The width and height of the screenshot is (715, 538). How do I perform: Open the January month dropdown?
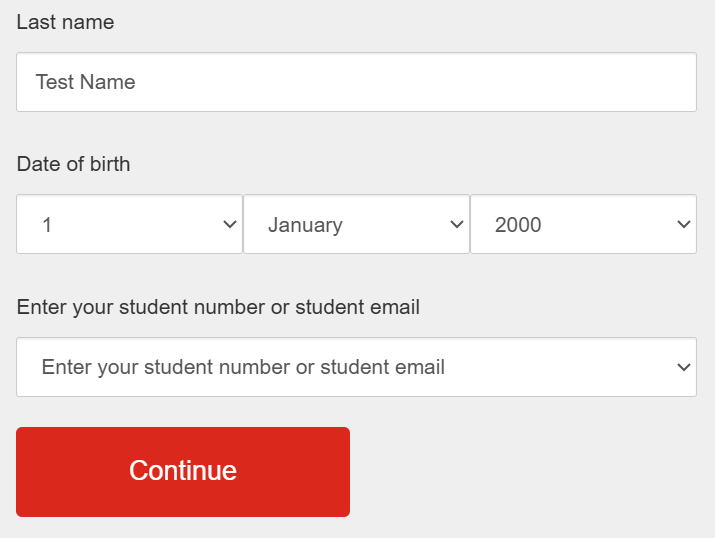356,224
